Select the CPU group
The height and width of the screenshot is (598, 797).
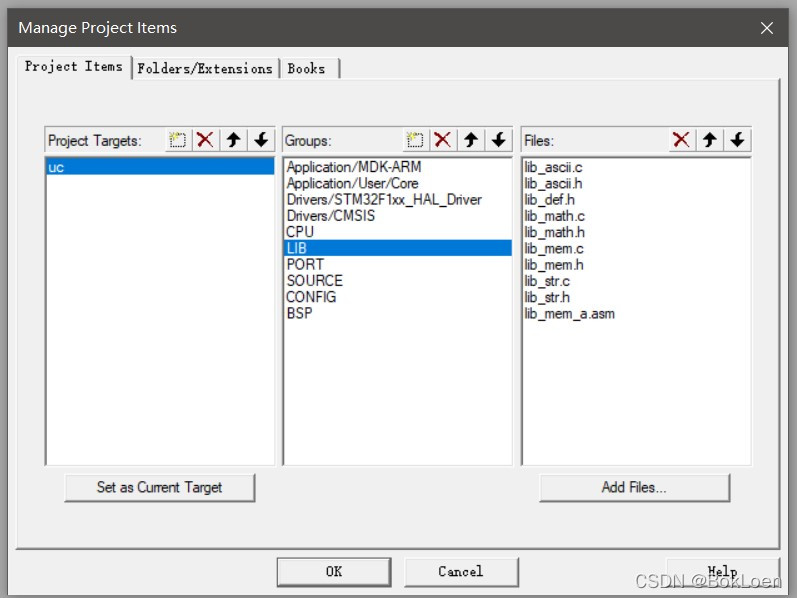click(x=397, y=232)
